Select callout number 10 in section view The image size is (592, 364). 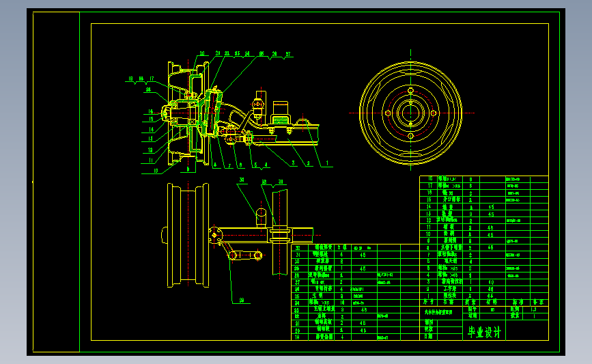tap(156, 171)
